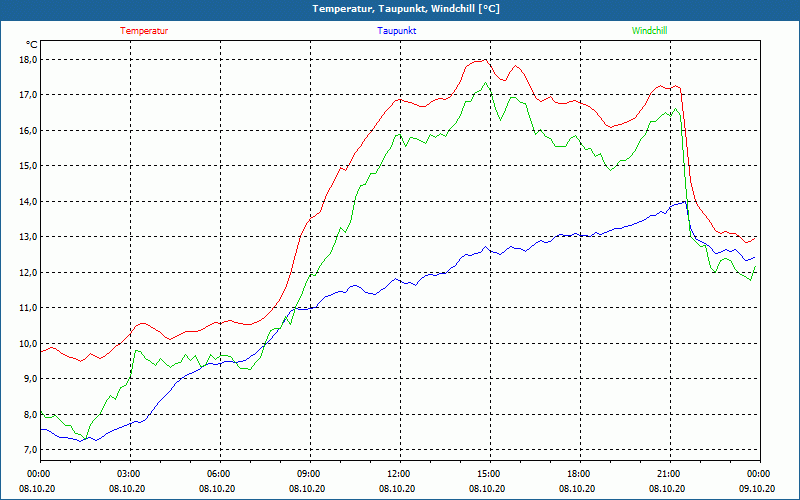The width and height of the screenshot is (800, 500).
Task: Click the 17,0 y-axis value
Action: pos(29,95)
